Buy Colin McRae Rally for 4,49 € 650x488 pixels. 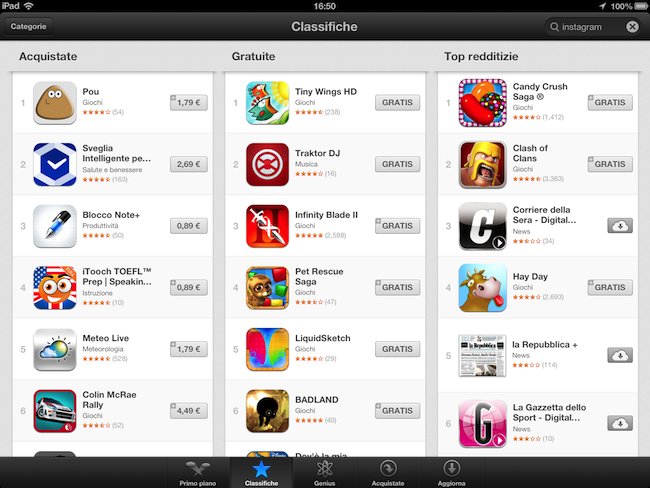[189, 411]
